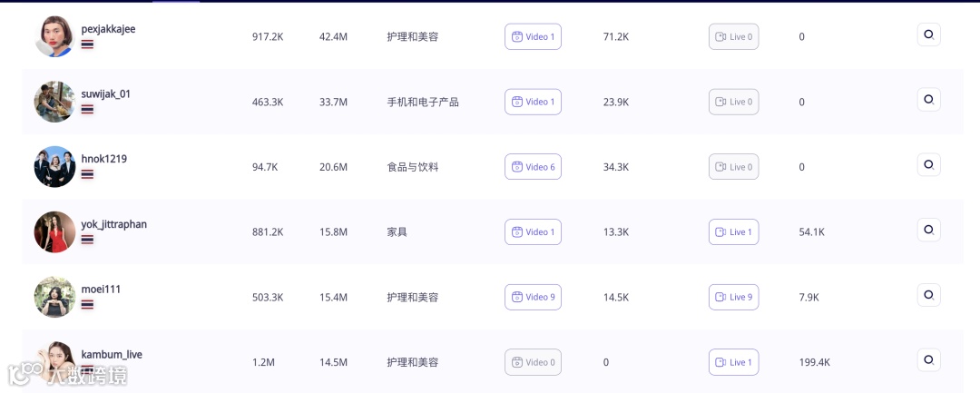Click search icon in suwijak_01 row
980x393 pixels.
click(x=928, y=100)
